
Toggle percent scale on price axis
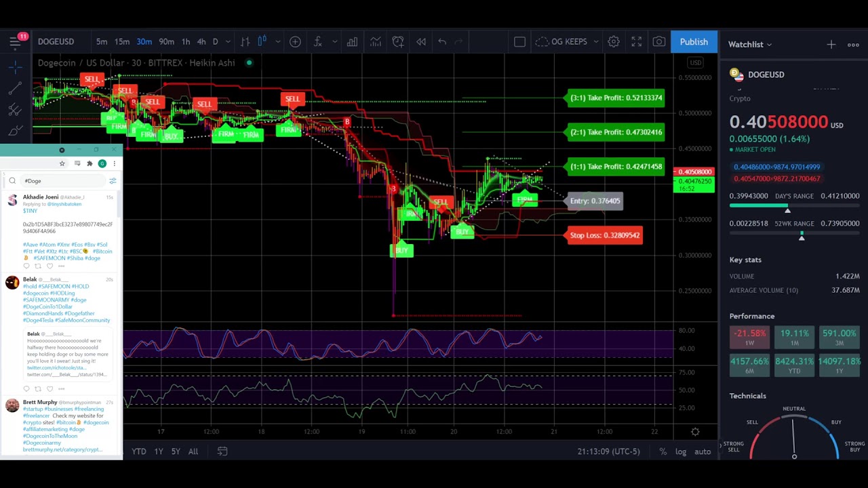click(663, 451)
